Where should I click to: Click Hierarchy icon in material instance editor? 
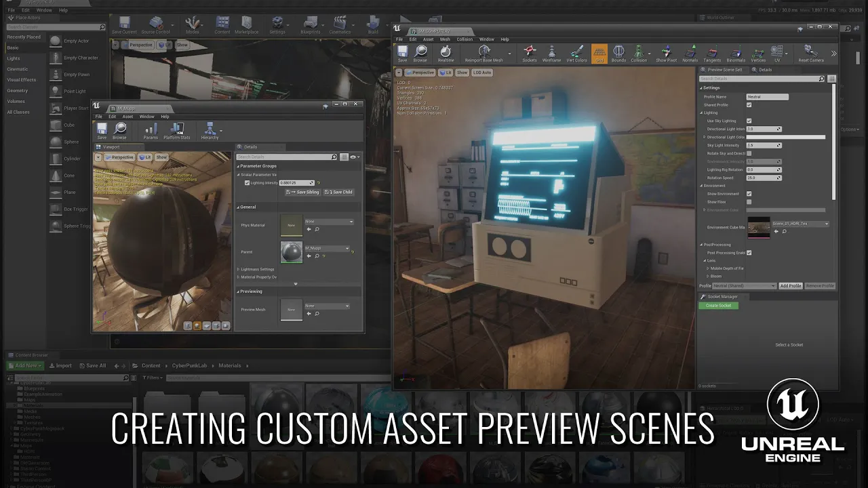pos(210,131)
